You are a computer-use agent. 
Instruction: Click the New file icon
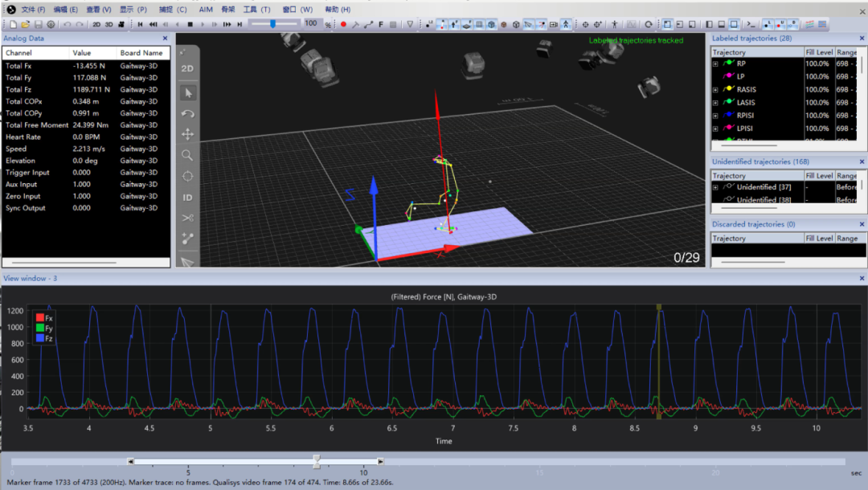(14, 24)
